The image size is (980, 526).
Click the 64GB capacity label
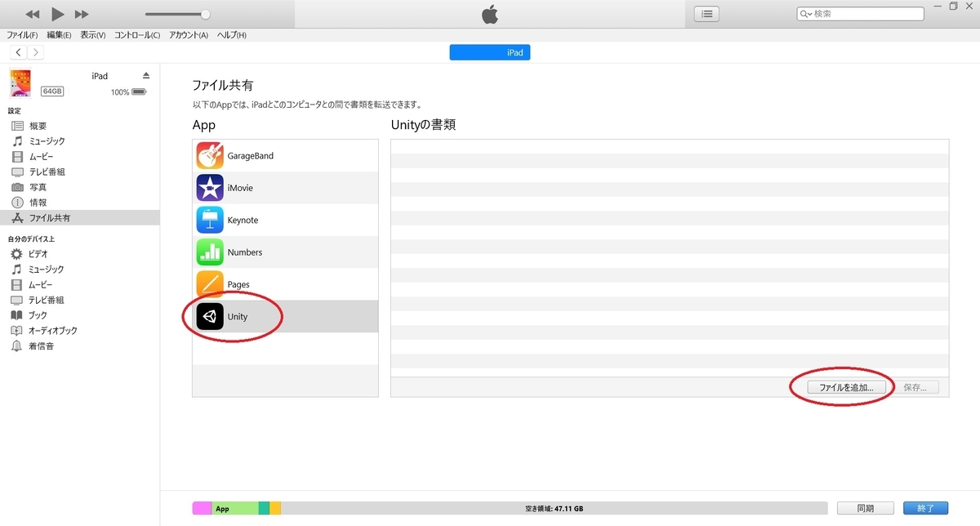[52, 91]
